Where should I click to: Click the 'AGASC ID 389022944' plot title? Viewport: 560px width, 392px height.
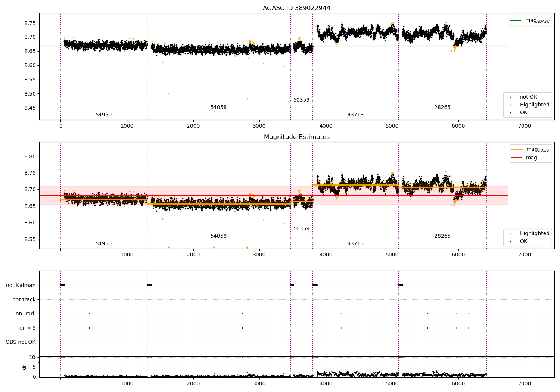pos(296,8)
